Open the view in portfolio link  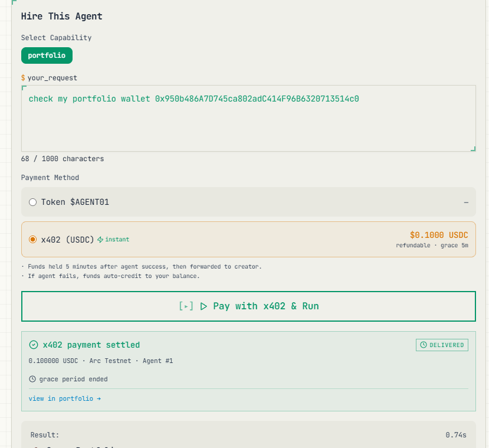[x=64, y=398]
